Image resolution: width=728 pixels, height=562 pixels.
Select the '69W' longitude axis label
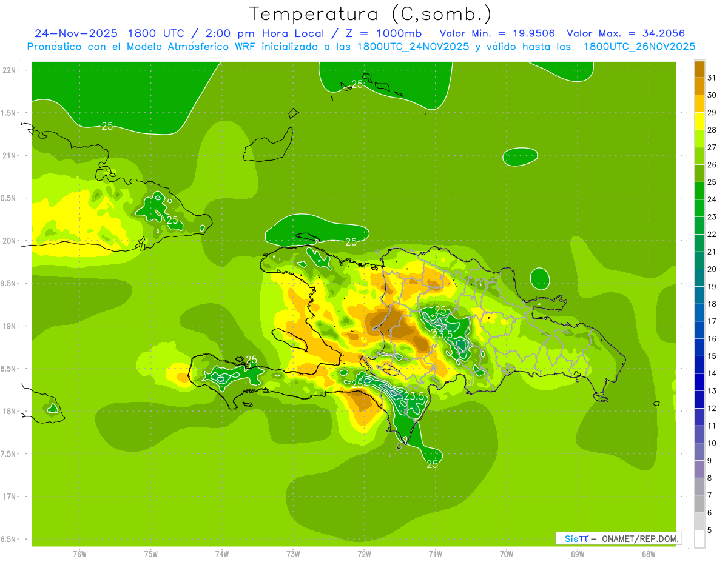[578, 554]
